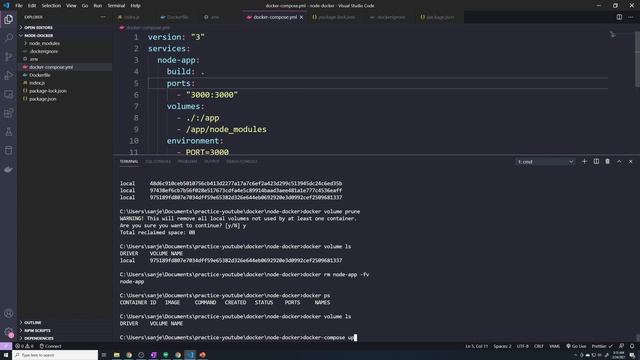Toggle Prettier formatter status item
The height and width of the screenshot is (360, 640).
click(602, 346)
